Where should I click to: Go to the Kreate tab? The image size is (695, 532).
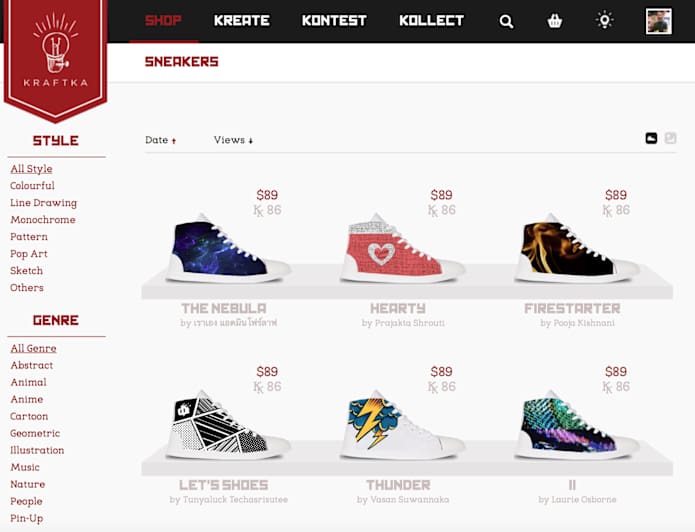pos(242,20)
